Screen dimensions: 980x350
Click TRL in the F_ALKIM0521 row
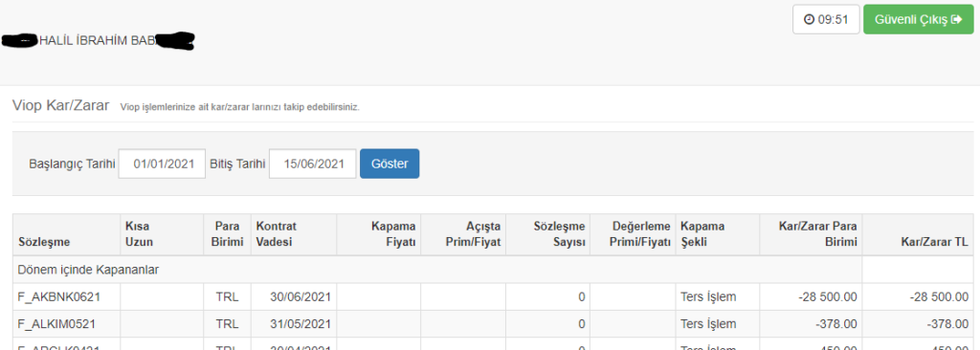[227, 324]
